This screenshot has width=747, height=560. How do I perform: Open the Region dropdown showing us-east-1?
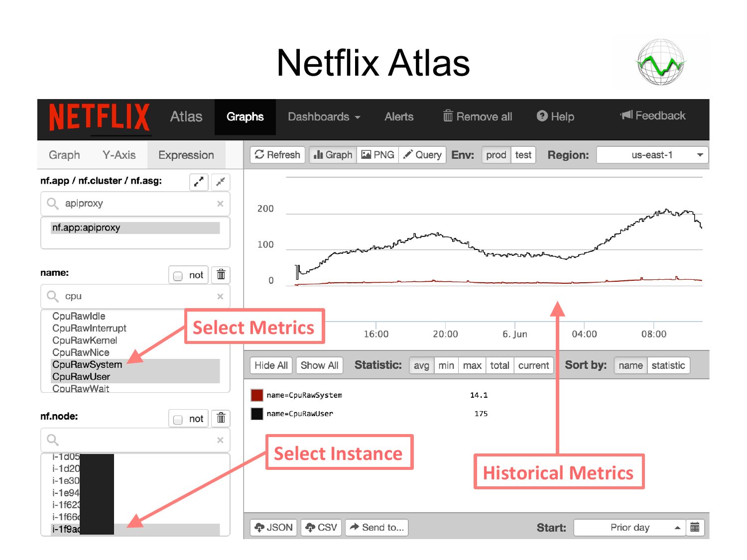tap(652, 155)
